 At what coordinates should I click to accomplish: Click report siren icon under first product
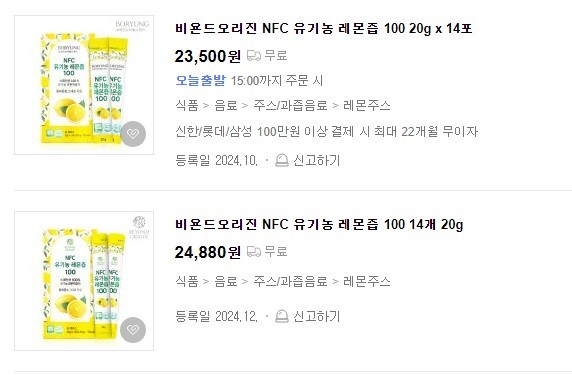282,161
